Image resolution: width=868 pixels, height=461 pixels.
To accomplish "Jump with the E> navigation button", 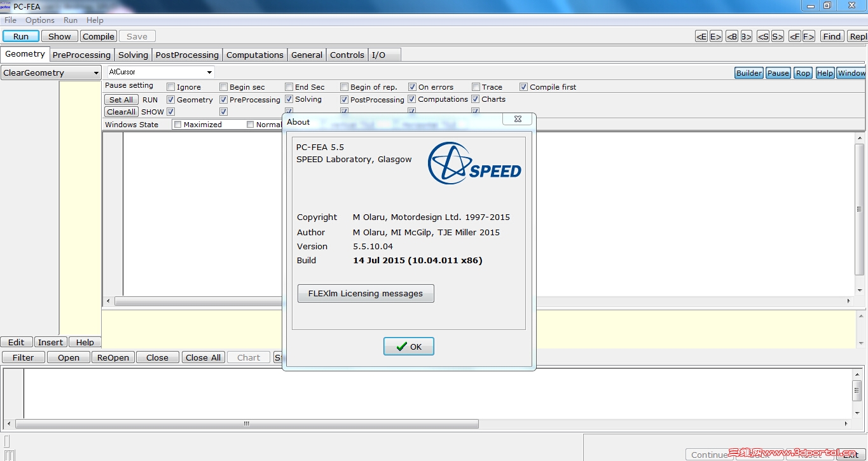I will point(715,36).
